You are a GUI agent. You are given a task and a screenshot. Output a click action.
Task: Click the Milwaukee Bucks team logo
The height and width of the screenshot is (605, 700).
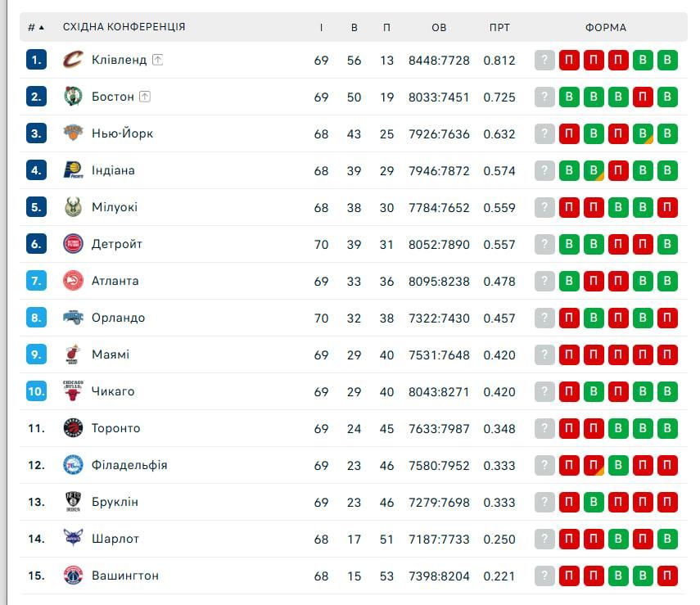[x=74, y=207]
